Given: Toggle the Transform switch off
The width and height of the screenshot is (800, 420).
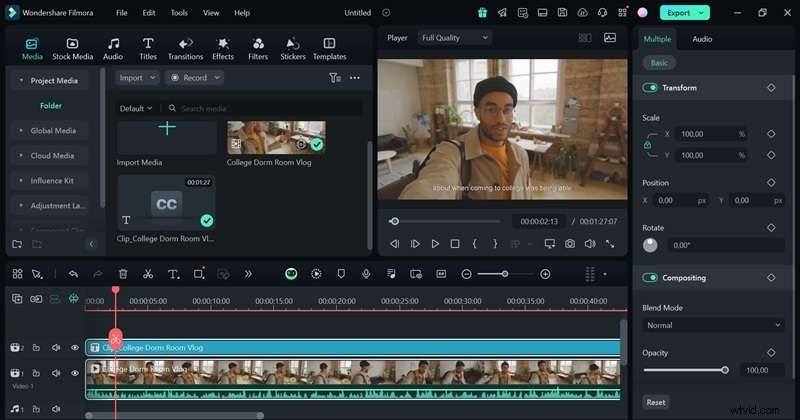Looking at the screenshot, I should 651,88.
